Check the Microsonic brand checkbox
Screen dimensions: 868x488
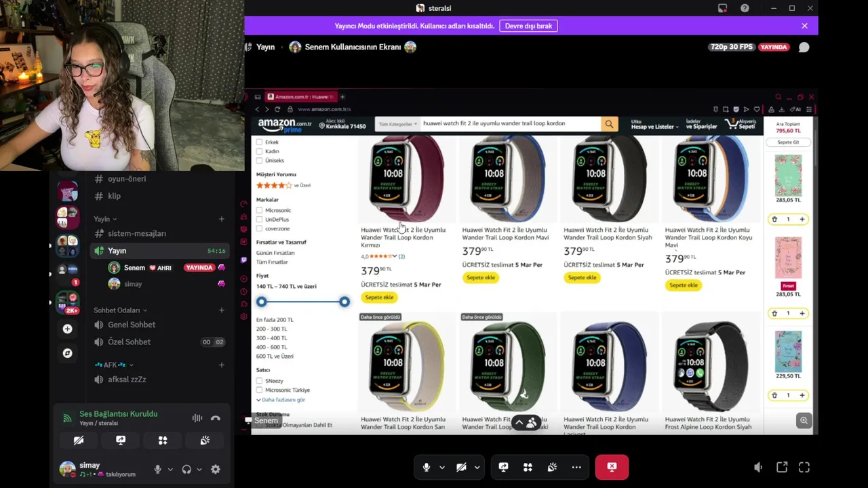click(259, 210)
